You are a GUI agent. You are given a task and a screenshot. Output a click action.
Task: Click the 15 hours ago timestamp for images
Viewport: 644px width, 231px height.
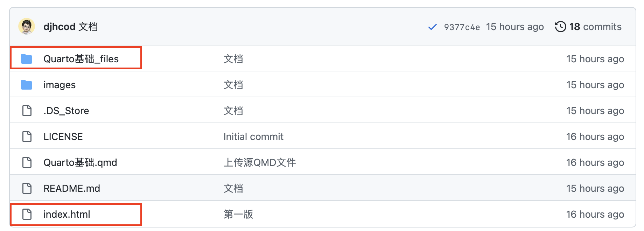595,84
